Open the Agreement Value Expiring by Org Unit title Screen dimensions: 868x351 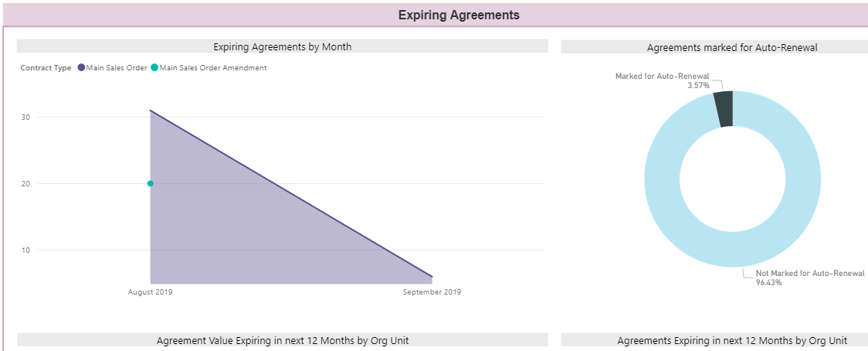click(283, 340)
